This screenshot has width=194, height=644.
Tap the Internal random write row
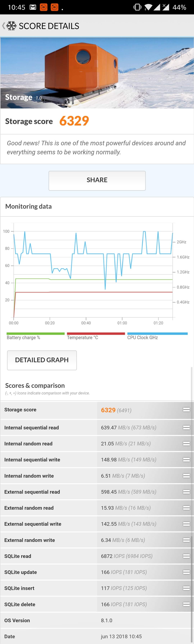[97, 476]
